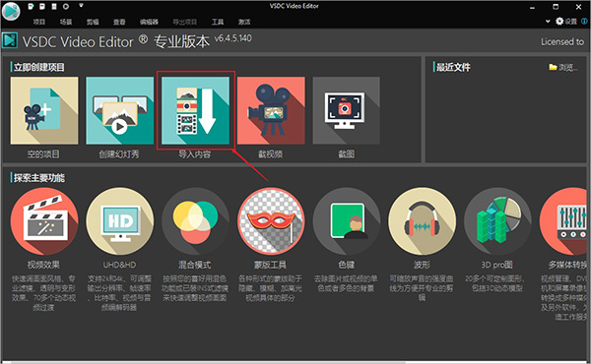
Task: Open the 混合模式 blend circles feature
Action: click(195, 221)
